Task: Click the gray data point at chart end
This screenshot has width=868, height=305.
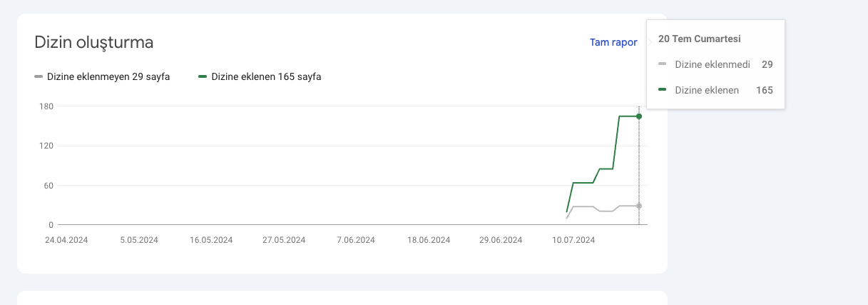Action: click(x=639, y=206)
